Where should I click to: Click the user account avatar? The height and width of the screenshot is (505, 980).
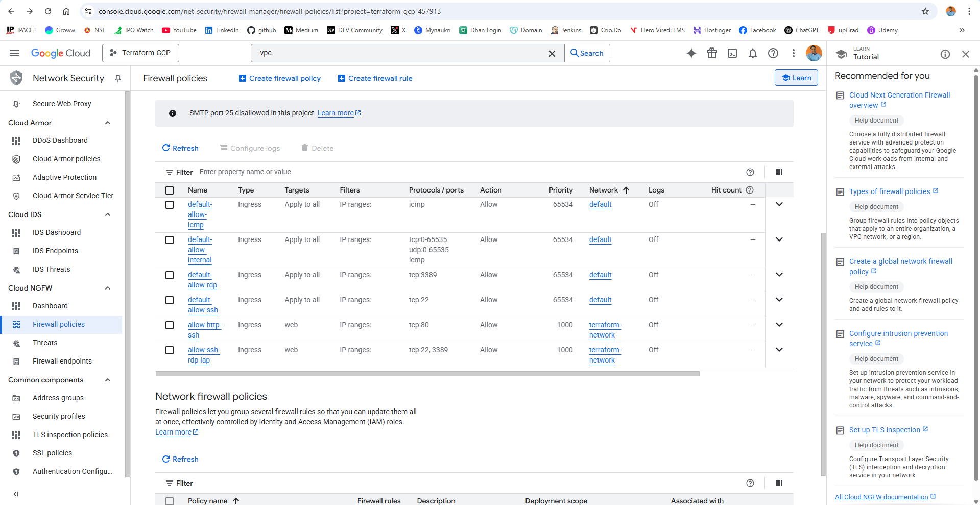[814, 53]
